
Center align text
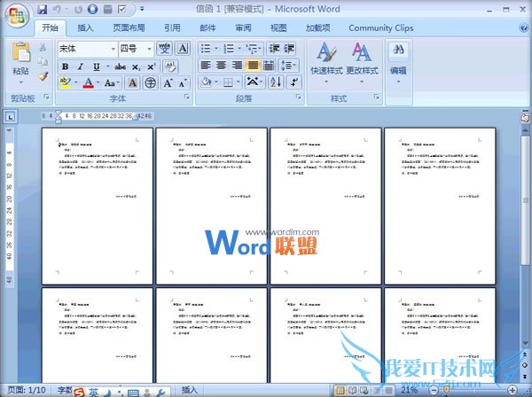(221, 65)
